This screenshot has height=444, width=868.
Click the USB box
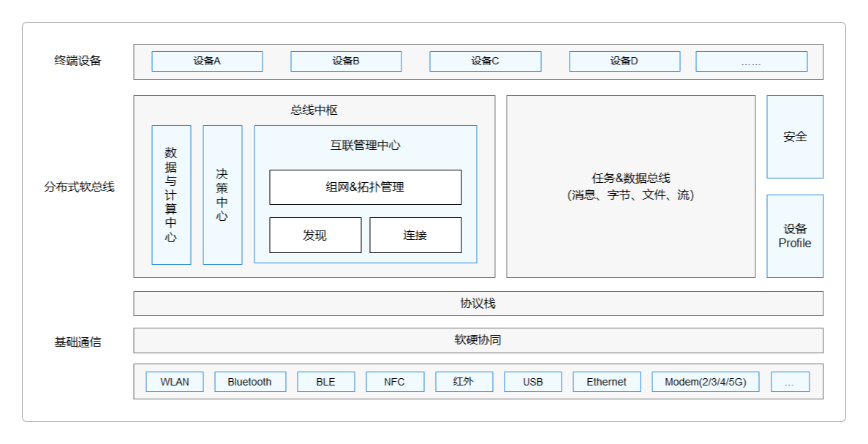tap(533, 382)
